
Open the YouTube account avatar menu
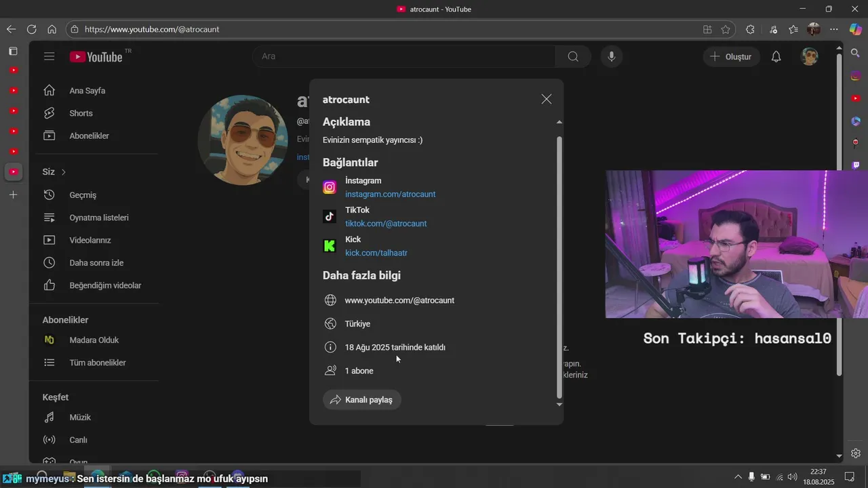point(810,57)
